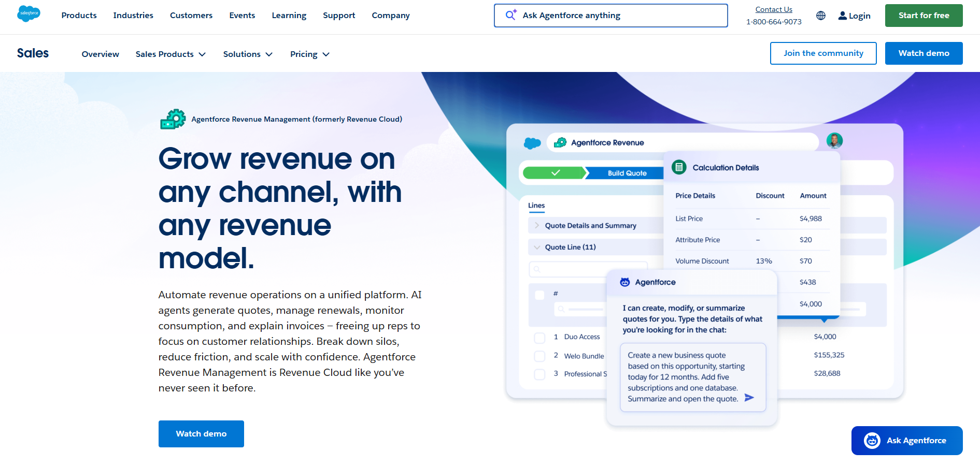
Task: Open the Products menu
Action: click(79, 16)
